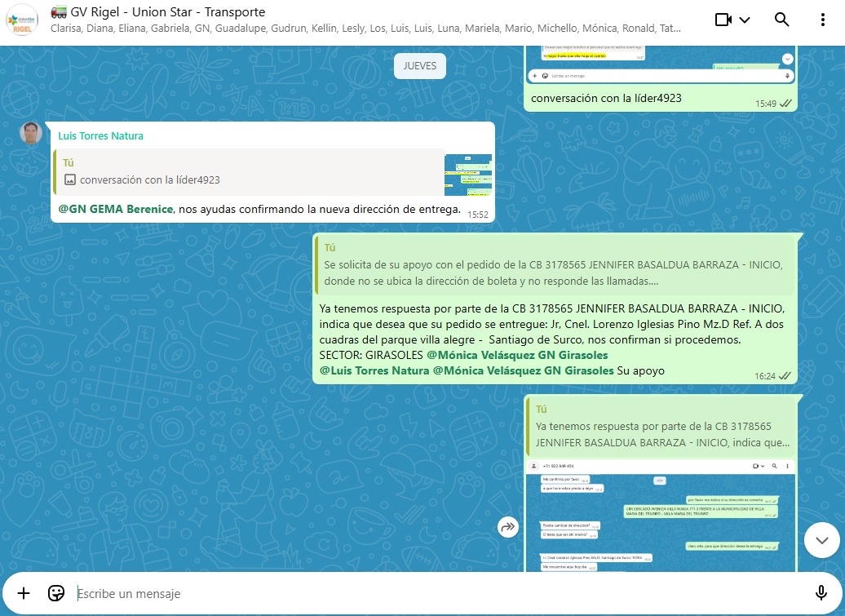Open the search messages magnifier
This screenshot has width=845, height=616.
(781, 20)
